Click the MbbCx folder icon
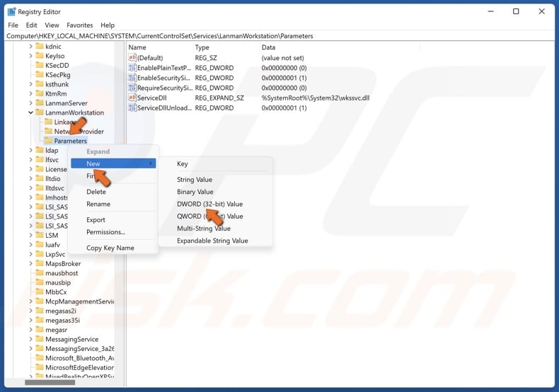The image size is (559, 392). [x=40, y=292]
